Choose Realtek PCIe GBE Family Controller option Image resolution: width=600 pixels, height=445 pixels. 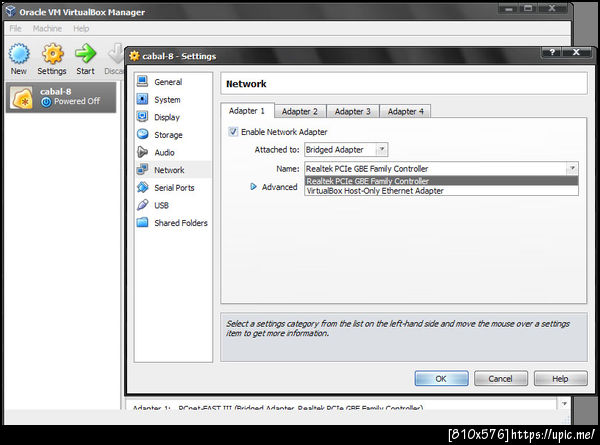[441, 181]
